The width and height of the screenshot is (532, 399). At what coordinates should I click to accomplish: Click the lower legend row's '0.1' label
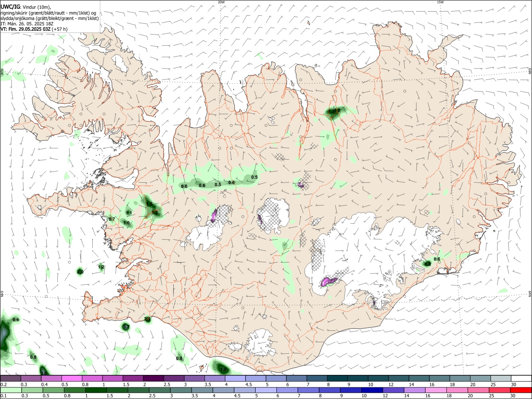click(4, 396)
